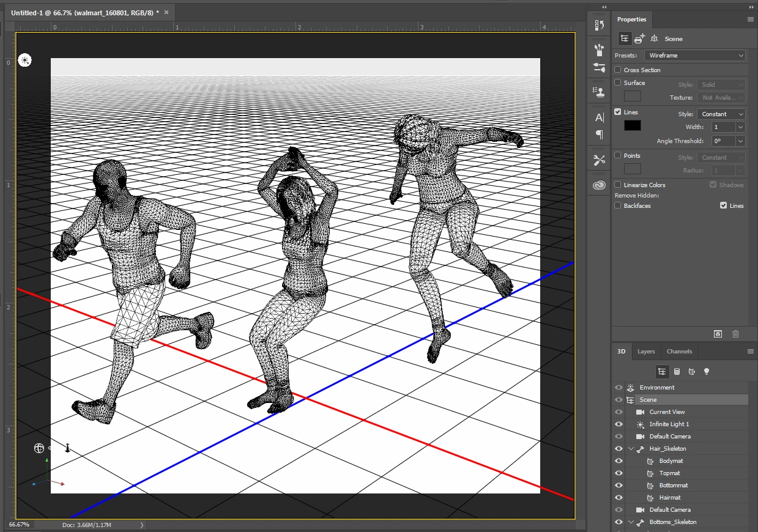Filter 3D panel by meshes
This screenshot has width=758, height=532.
click(677, 371)
